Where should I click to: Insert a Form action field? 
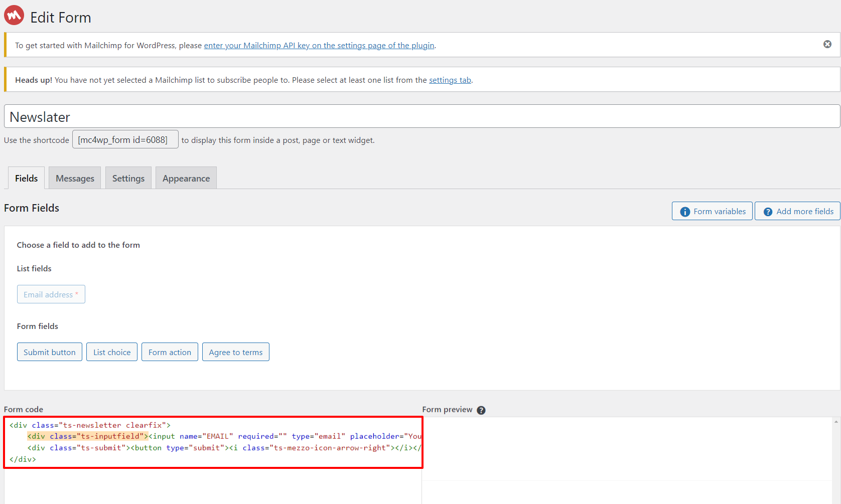170,352
